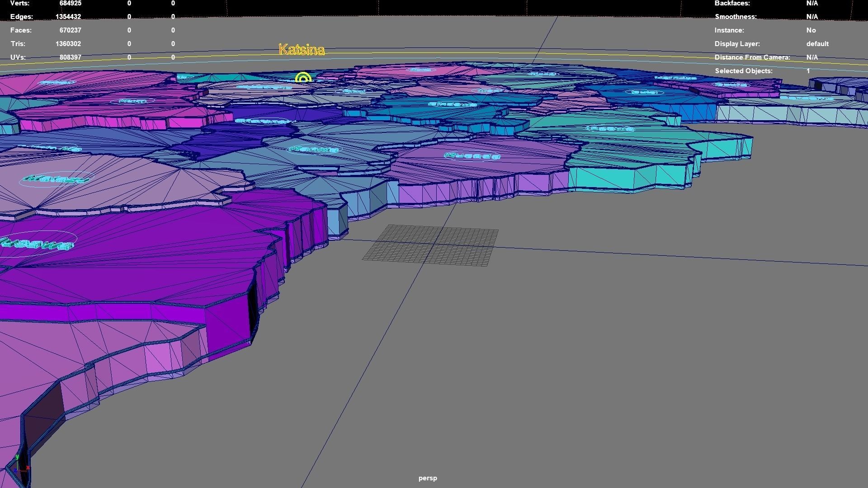
Task: Click the persp camera label
Action: click(428, 478)
